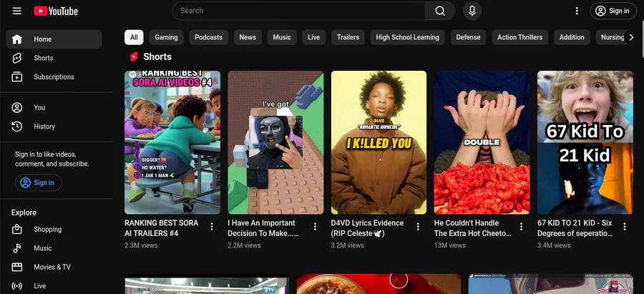The image size is (644, 294).
Task: Open Live in Explore sidebar
Action: pos(54,286)
